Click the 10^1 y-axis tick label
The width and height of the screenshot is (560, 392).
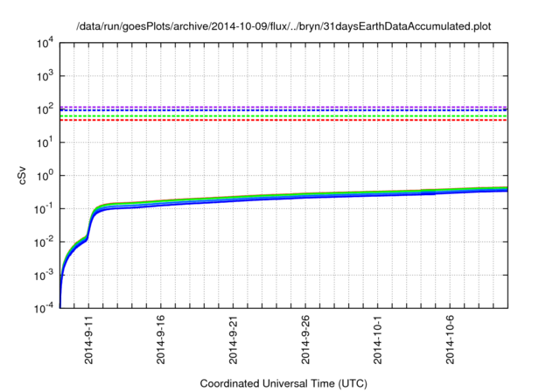(45, 142)
